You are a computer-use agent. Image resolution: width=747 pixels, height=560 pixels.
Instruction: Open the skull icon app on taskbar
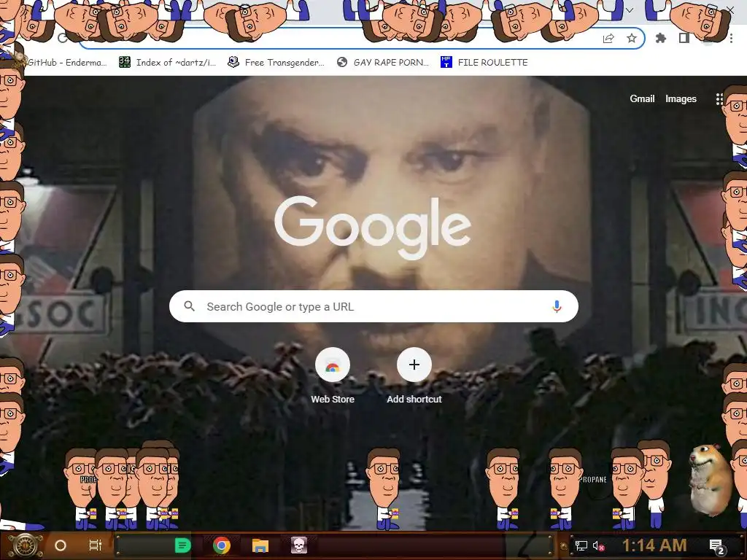[298, 545]
